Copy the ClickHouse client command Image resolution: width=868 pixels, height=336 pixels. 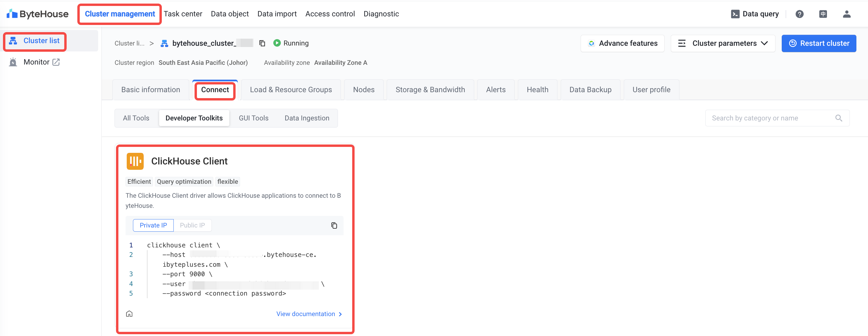click(334, 225)
